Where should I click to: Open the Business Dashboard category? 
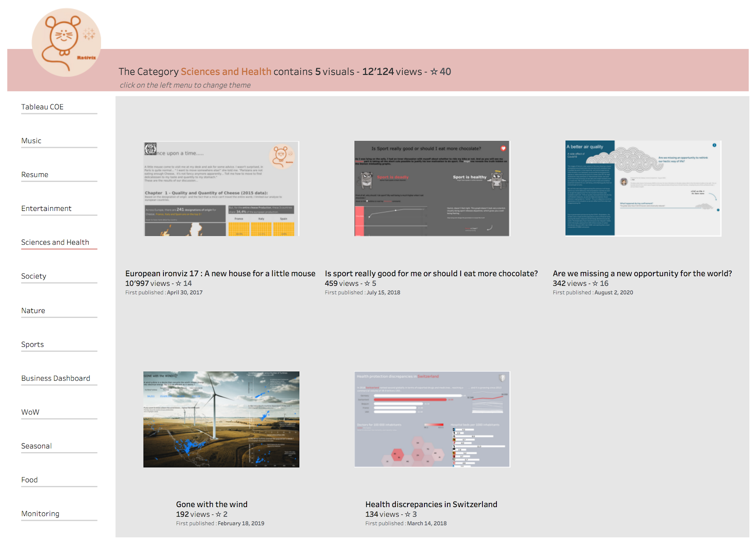(x=56, y=378)
